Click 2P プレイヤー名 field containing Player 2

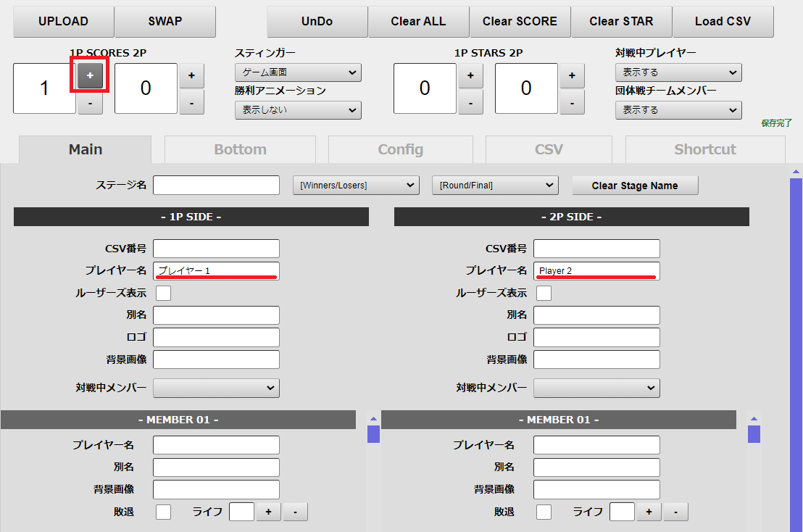pos(596,271)
